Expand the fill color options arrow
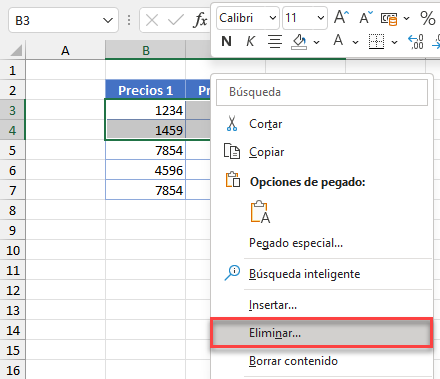Viewport: 440px width, 379px height. (317, 42)
